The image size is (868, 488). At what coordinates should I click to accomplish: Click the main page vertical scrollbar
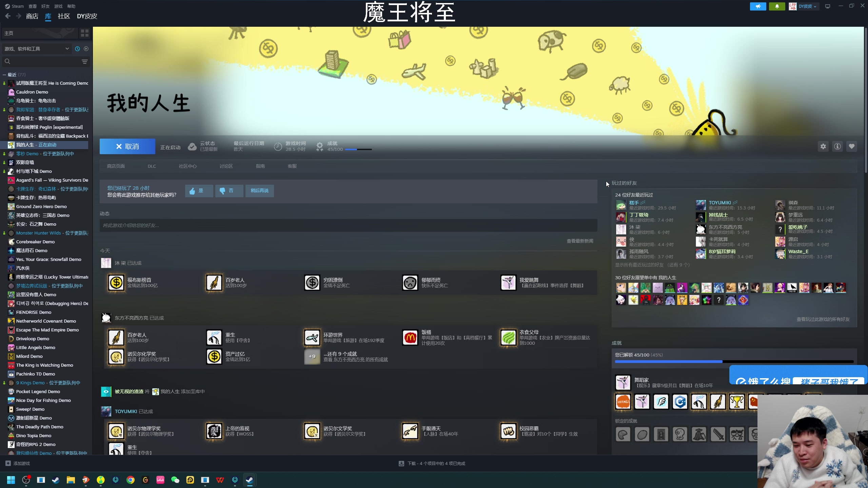(x=866, y=100)
